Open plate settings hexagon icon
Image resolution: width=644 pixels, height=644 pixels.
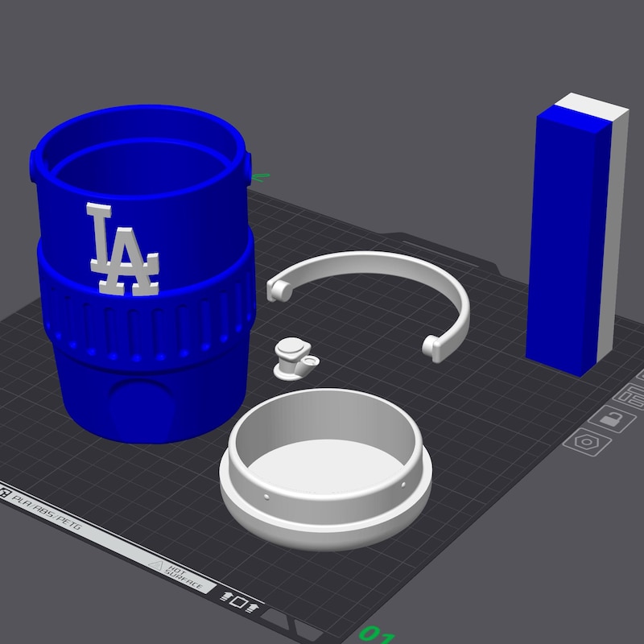pos(587,442)
